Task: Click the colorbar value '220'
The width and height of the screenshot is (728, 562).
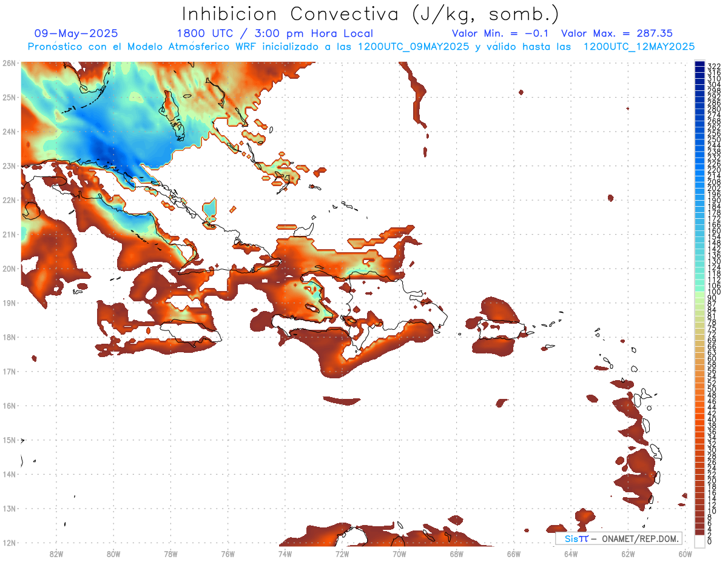Action: (714, 170)
